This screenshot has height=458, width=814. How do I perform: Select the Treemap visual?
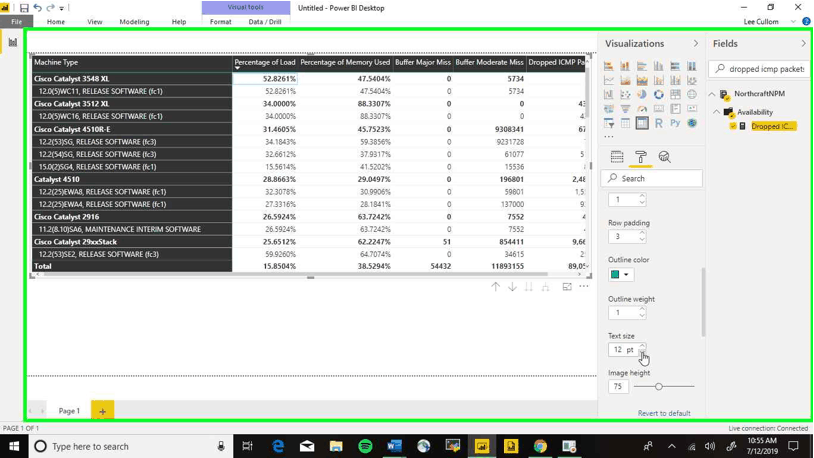(x=675, y=95)
